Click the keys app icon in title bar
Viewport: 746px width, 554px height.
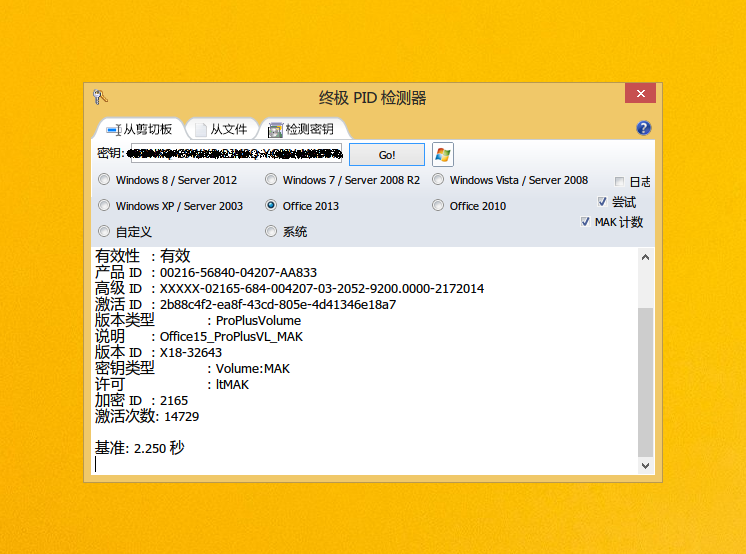tap(100, 97)
